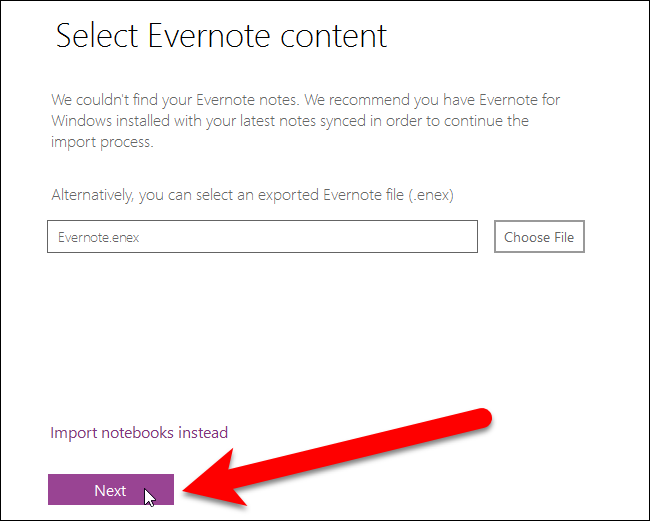650x521 pixels.
Task: Click the Evernote.enex file path field
Action: 262,237
